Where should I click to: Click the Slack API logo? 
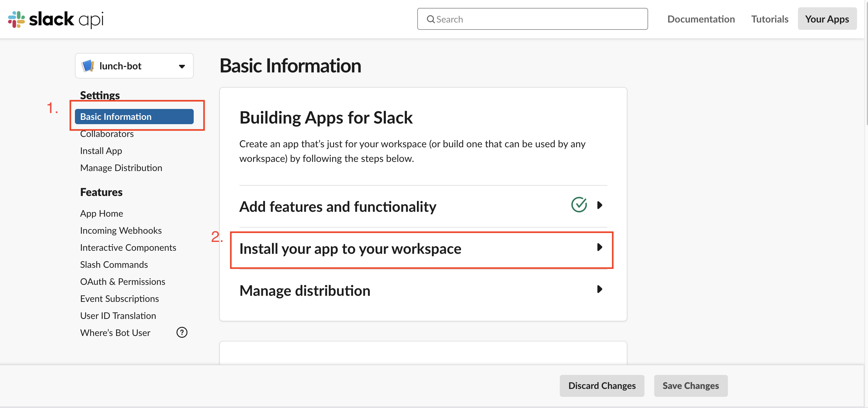coord(56,19)
